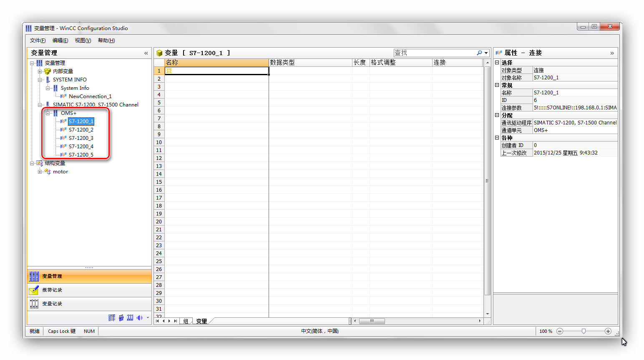644x360 pixels.
Task: Click the vertical scrollbar thumb of table
Action: [x=487, y=181]
